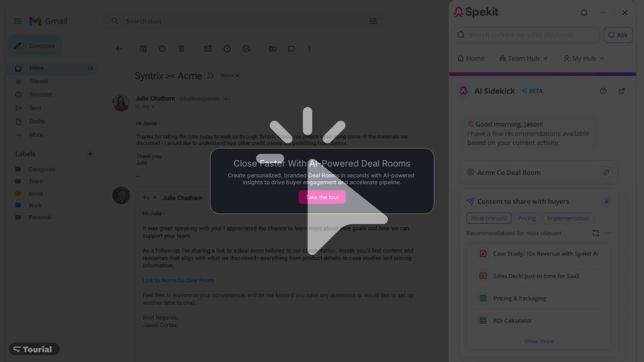Open AI Sidekick in new window
644x362 pixels.
coord(622,91)
